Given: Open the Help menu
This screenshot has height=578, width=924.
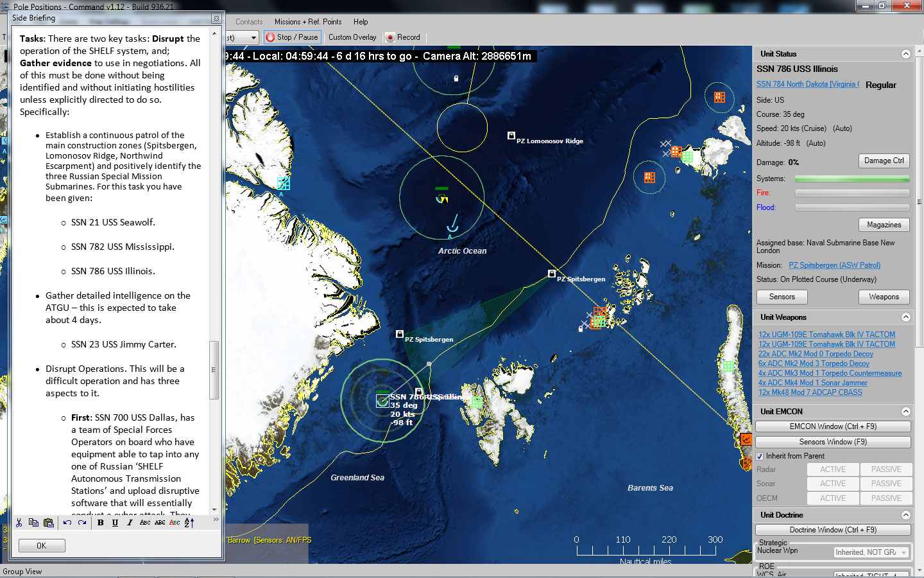Looking at the screenshot, I should click(361, 21).
